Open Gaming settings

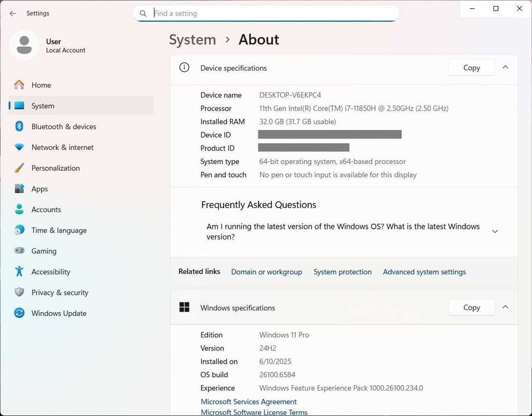click(x=81, y=251)
